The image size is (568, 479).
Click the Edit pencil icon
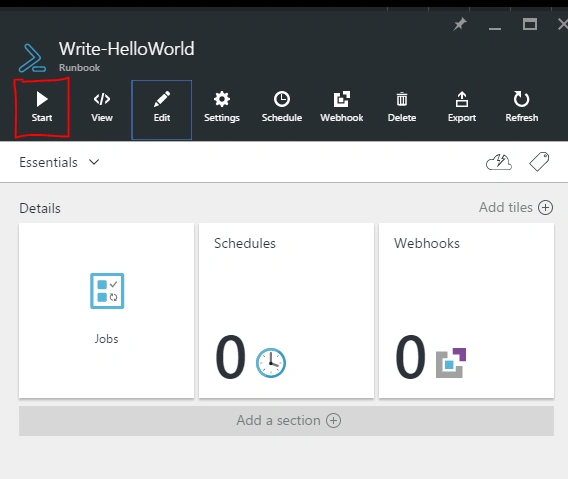162,99
